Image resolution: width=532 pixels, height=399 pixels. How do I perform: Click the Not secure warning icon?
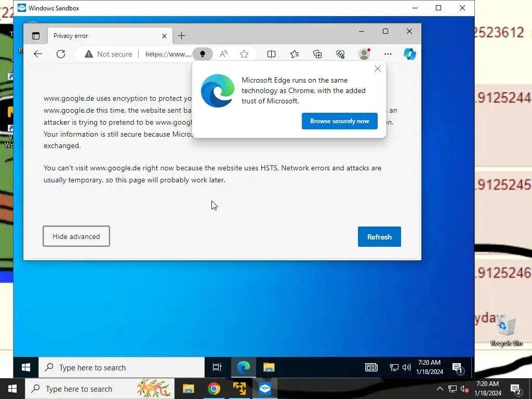(x=89, y=54)
